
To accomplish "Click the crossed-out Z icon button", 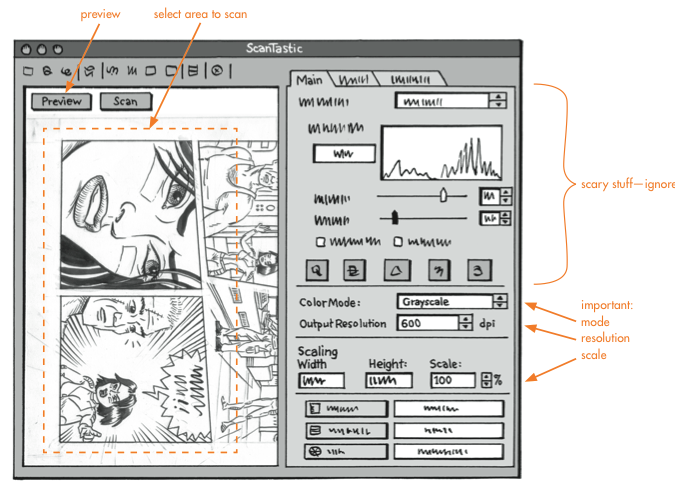I will pos(354,270).
